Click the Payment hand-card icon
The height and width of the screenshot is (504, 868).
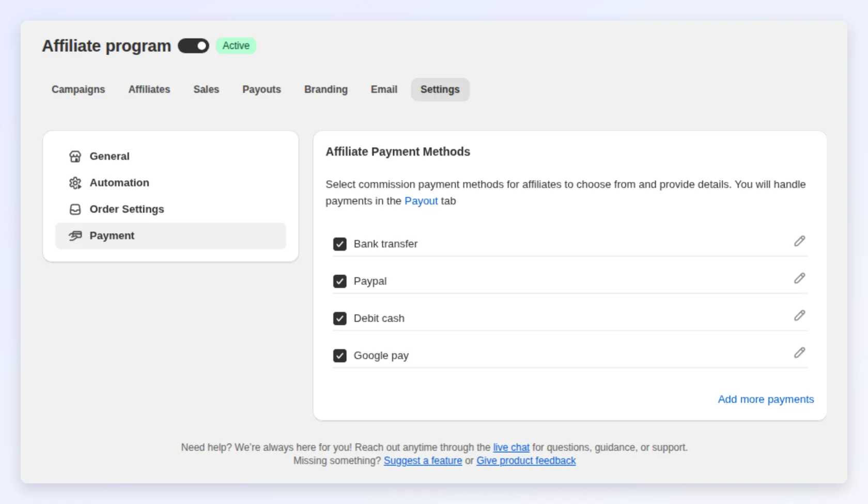(x=75, y=235)
